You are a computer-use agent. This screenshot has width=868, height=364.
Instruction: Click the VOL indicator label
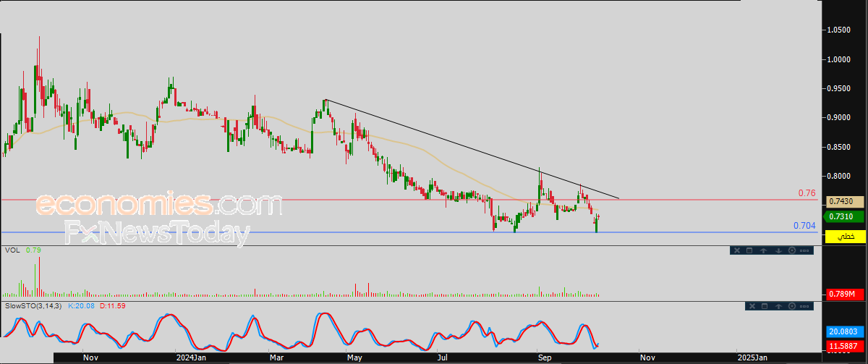pos(12,250)
